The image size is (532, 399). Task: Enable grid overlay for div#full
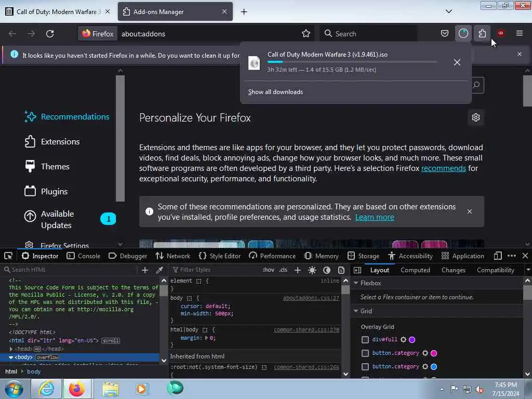[365, 340]
